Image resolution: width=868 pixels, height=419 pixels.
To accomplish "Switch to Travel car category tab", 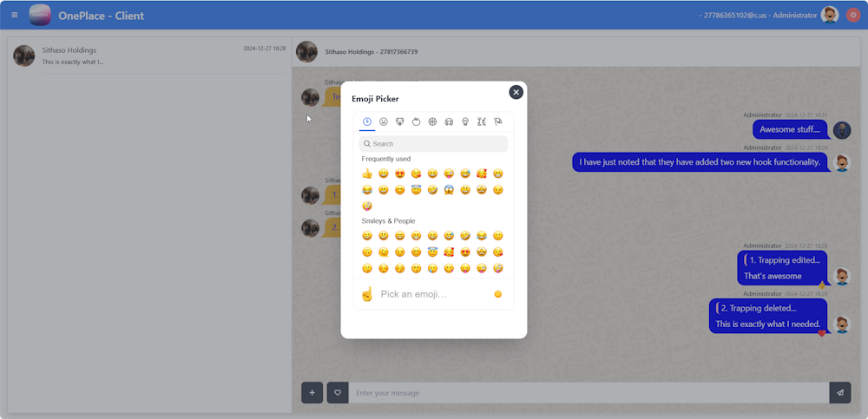I will pyautogui.click(x=449, y=121).
